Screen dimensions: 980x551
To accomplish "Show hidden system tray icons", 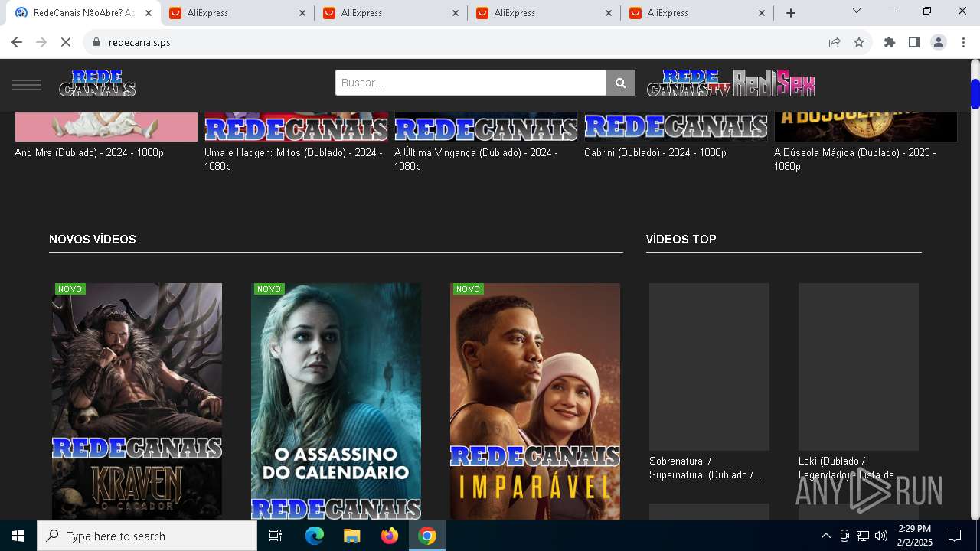I will point(826,536).
